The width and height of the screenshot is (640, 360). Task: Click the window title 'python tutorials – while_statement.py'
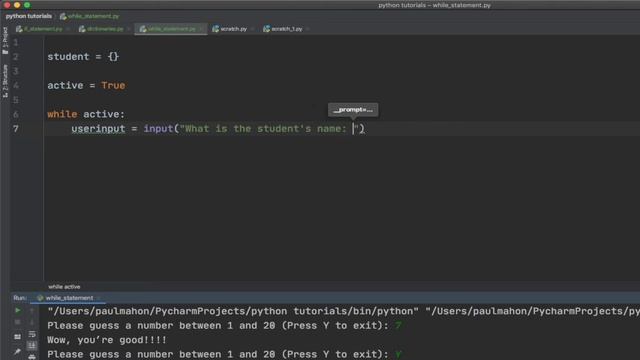(x=434, y=5)
